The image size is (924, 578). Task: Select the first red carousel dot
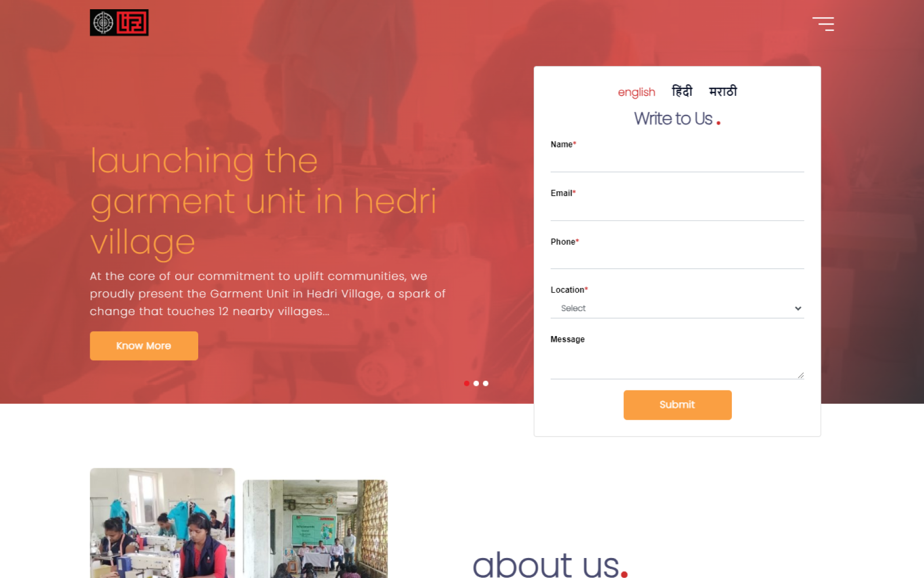[x=467, y=383]
